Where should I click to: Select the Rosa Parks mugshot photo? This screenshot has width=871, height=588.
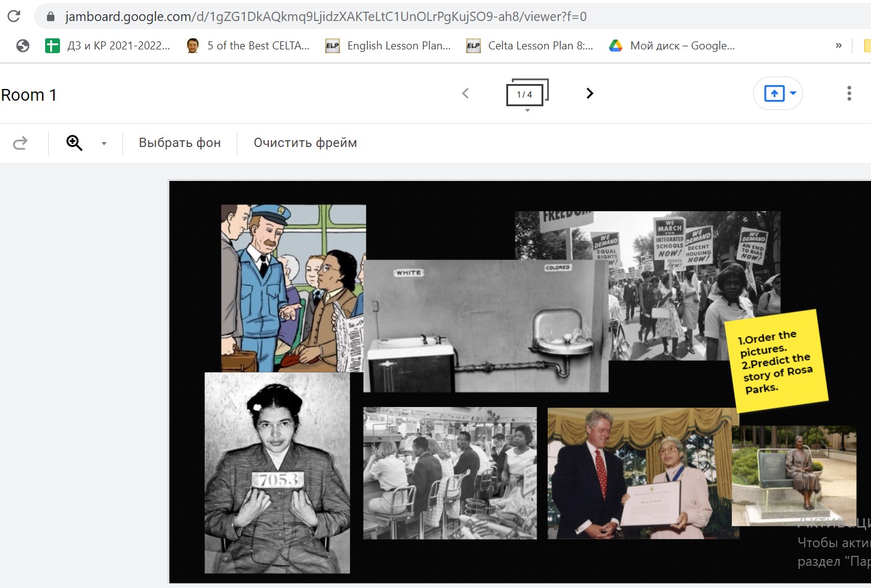pos(277,472)
